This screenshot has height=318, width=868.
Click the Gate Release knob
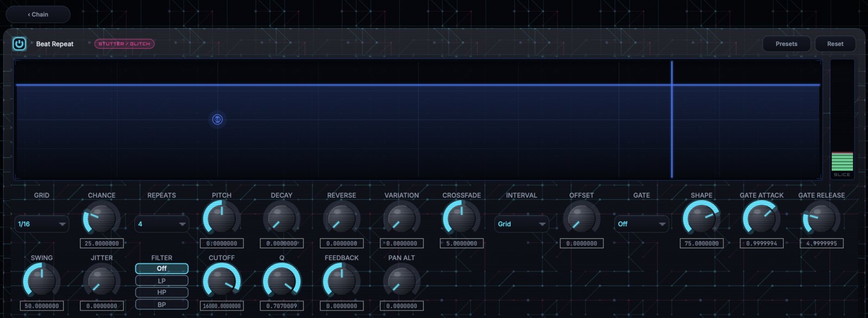[x=821, y=219]
